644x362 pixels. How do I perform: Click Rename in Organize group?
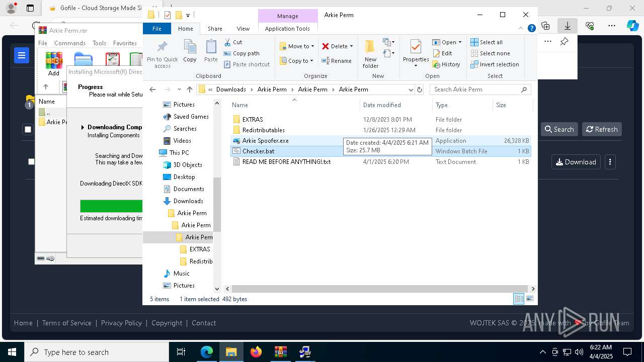click(x=337, y=61)
